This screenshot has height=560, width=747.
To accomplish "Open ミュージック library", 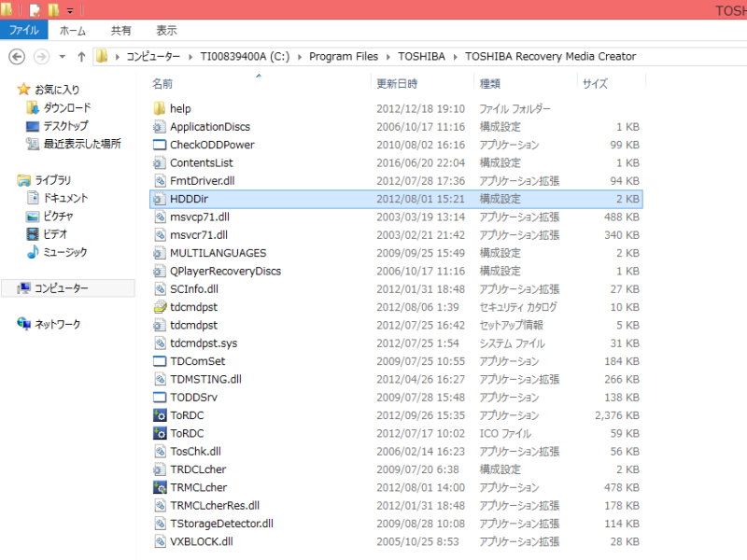I will [65, 252].
